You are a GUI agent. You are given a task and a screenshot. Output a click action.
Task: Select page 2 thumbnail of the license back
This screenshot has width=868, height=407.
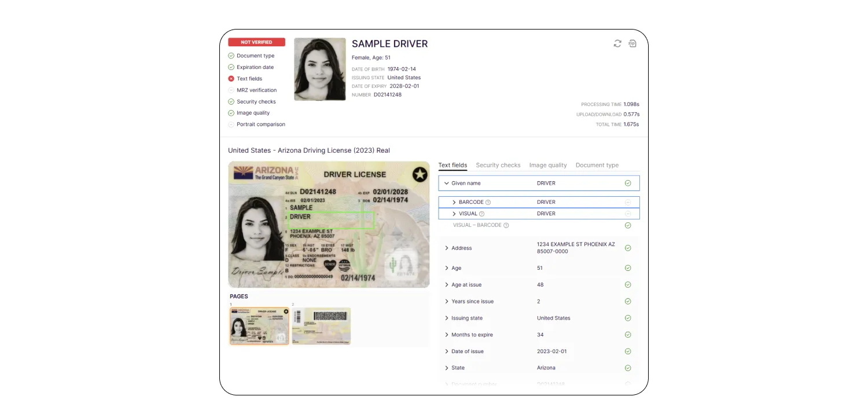click(x=321, y=326)
